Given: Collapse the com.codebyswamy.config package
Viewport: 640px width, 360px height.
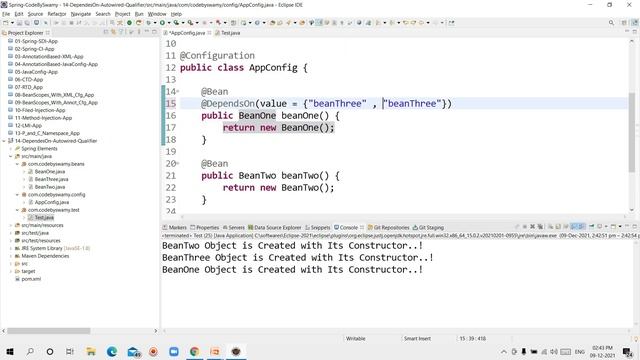Looking at the screenshot, I should coord(17,195).
